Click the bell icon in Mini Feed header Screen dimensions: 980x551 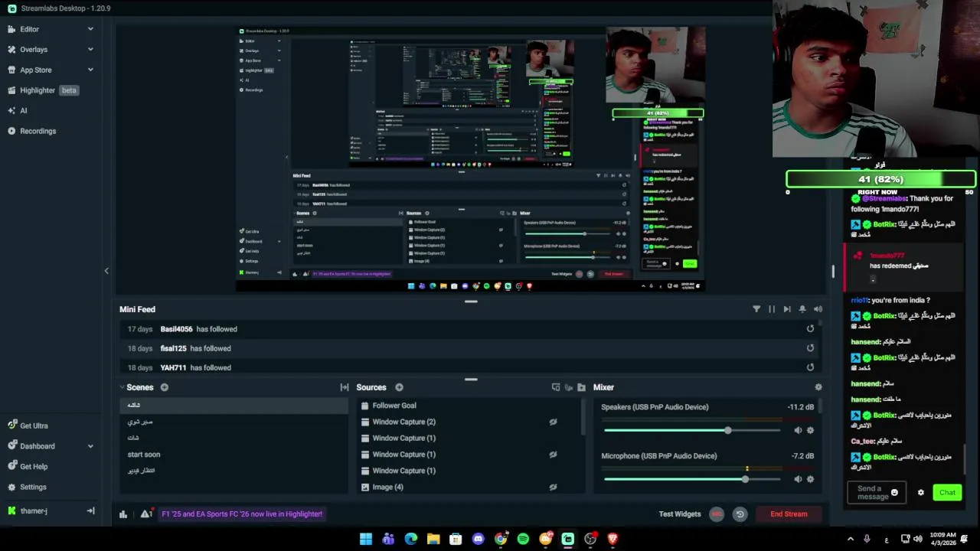pos(802,309)
